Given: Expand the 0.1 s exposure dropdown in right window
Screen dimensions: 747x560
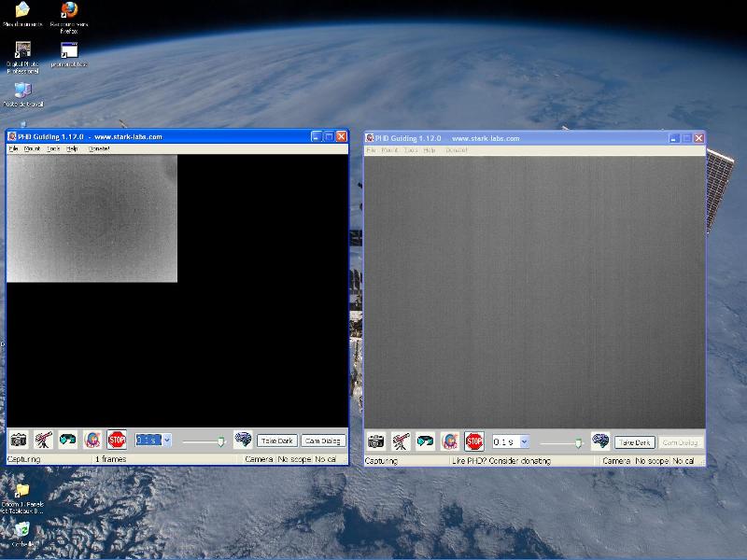Looking at the screenshot, I should pyautogui.click(x=524, y=441).
